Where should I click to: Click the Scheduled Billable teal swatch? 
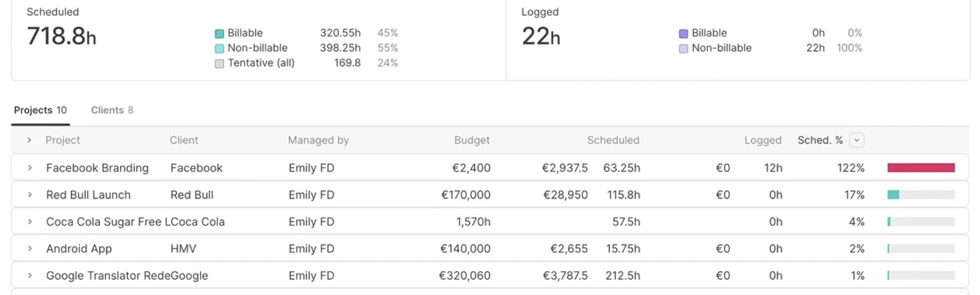(219, 34)
